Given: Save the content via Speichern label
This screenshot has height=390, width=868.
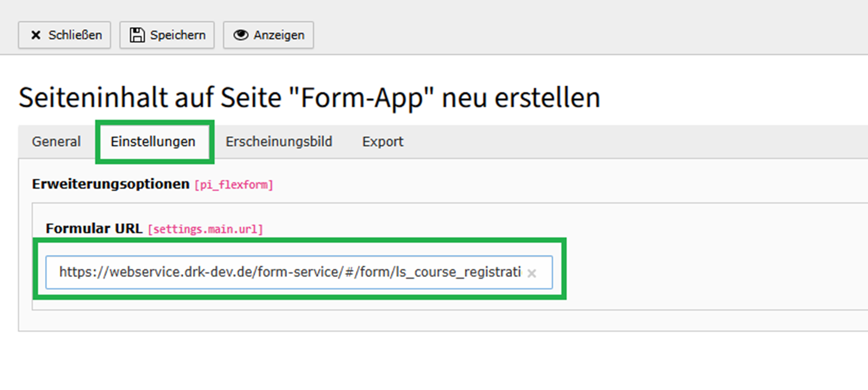Looking at the screenshot, I should coord(177,35).
